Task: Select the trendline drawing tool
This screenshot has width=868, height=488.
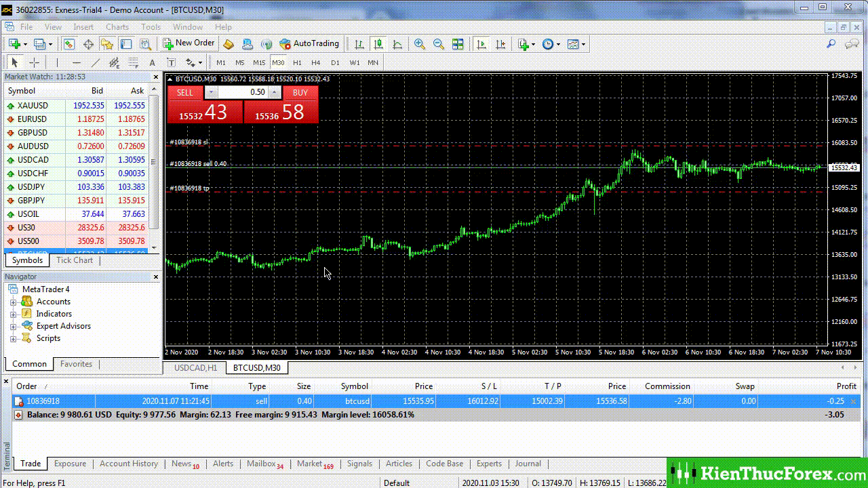Action: pyautogui.click(x=95, y=62)
